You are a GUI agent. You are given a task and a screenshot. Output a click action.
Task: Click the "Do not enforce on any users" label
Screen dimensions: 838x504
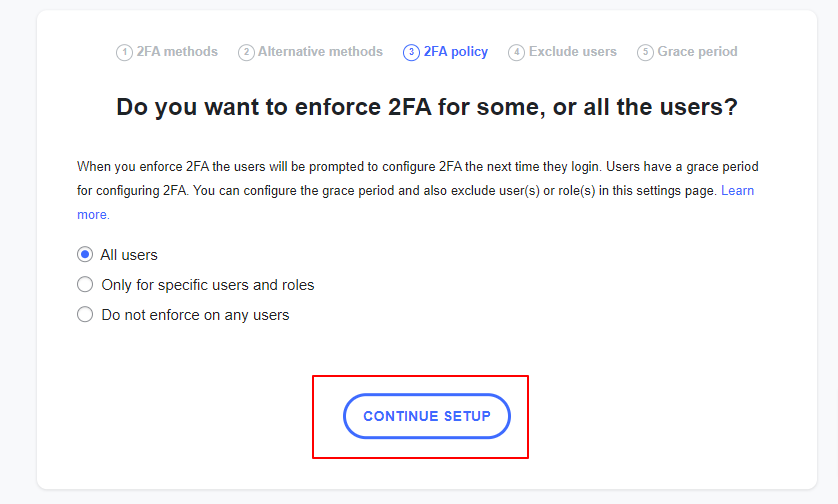tap(195, 315)
